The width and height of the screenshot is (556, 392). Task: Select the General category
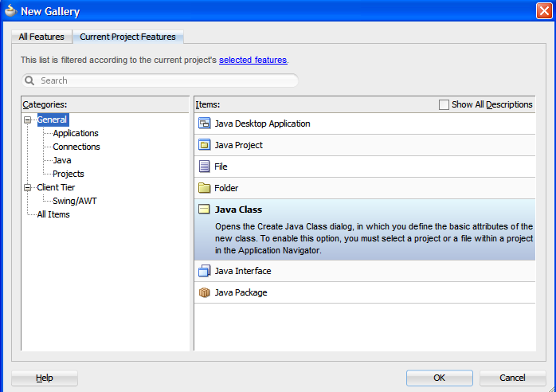pyautogui.click(x=53, y=120)
